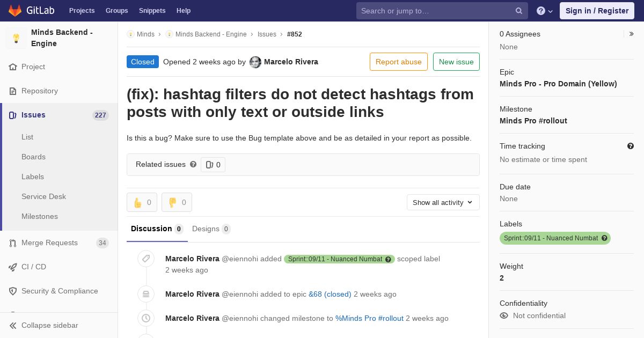This screenshot has width=644, height=338.
Task: Click the CI / CD rocket icon
Action: pyautogui.click(x=13, y=267)
